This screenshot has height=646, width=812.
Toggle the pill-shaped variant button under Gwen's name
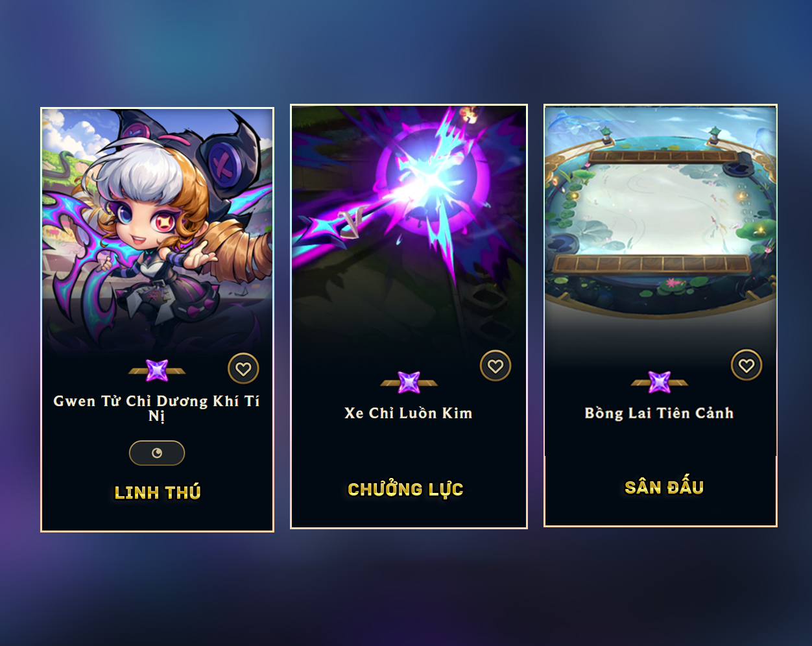[x=157, y=453]
